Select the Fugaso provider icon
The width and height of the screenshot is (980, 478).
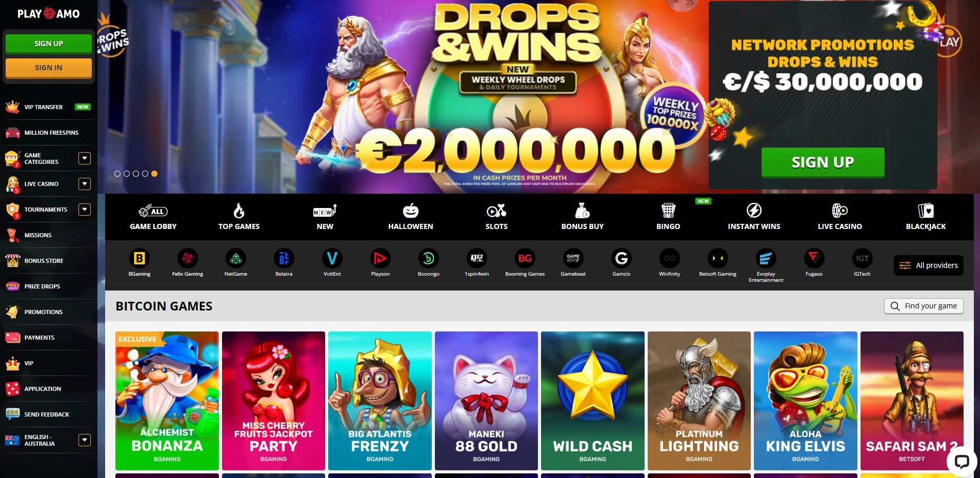pyautogui.click(x=814, y=259)
